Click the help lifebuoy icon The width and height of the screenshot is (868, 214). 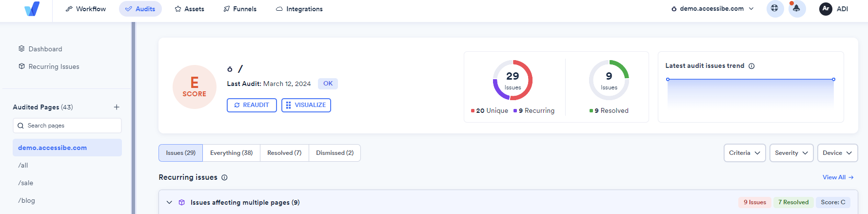click(775, 9)
